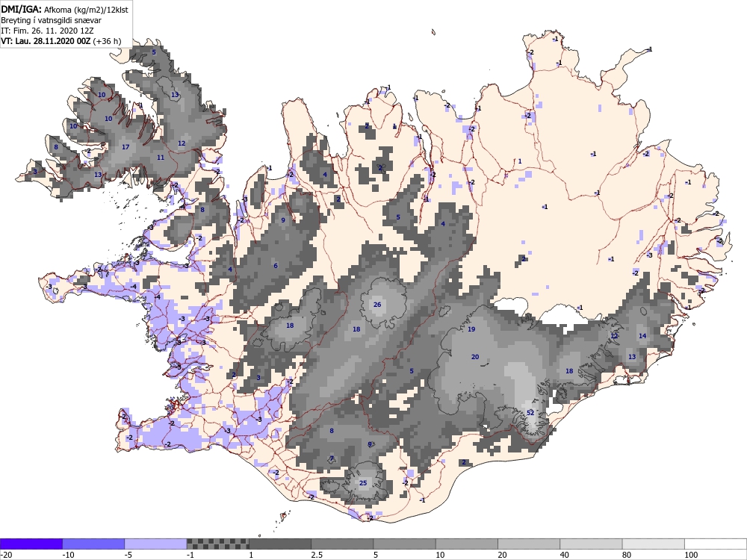Screen dimensions: 747x560
Task: Select the gray 5 to 10 legend swatch
Action: [404, 544]
